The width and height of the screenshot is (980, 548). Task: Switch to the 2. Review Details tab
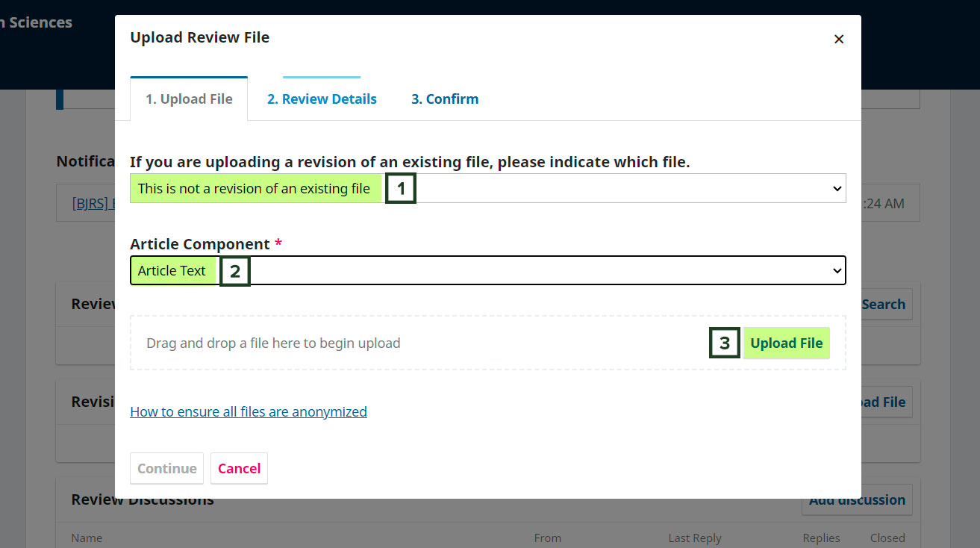tap(322, 99)
